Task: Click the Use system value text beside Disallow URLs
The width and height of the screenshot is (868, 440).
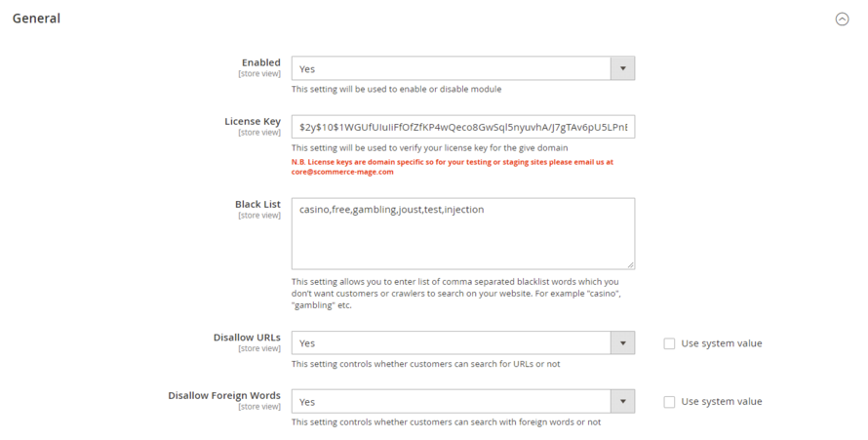Action: [x=722, y=343]
